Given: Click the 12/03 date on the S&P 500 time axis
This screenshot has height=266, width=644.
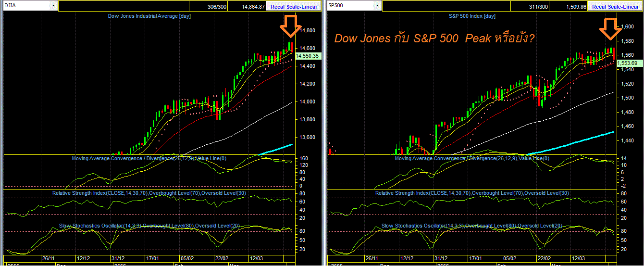Looking at the screenshot, I should [579, 258].
